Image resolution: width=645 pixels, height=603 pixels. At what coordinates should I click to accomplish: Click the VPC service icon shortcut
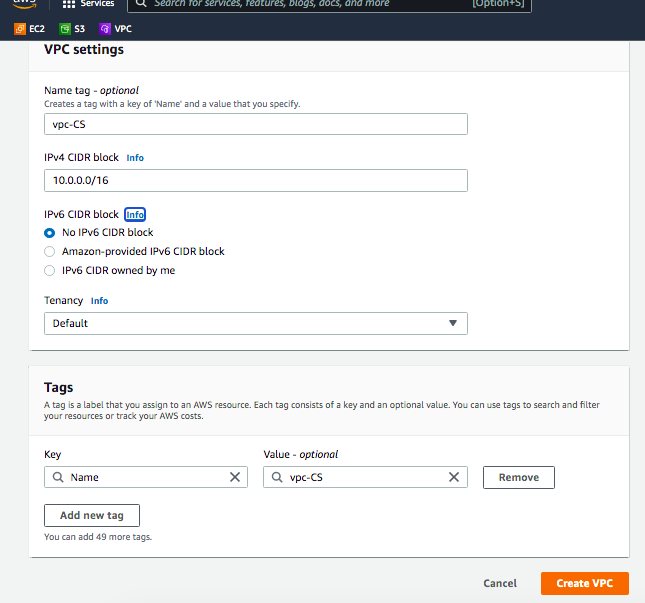pos(107,30)
